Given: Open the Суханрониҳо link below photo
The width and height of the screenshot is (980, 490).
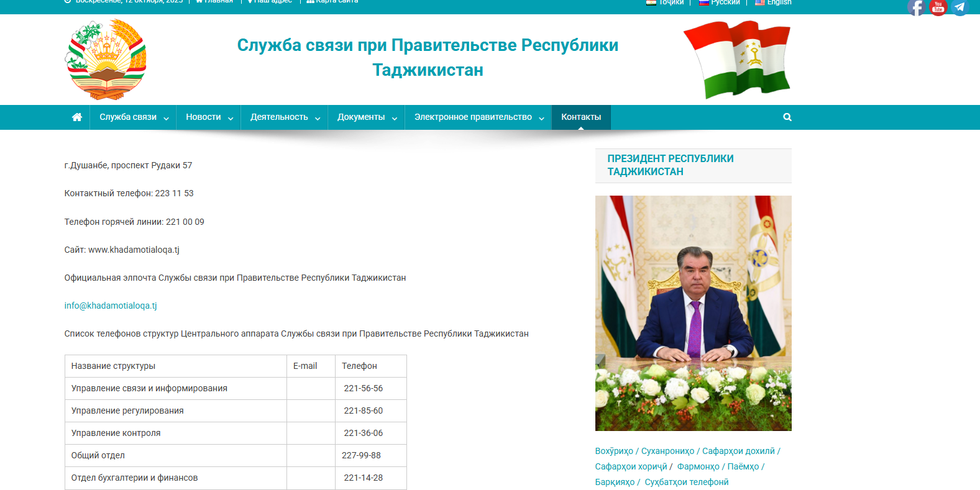Looking at the screenshot, I should click(667, 451).
